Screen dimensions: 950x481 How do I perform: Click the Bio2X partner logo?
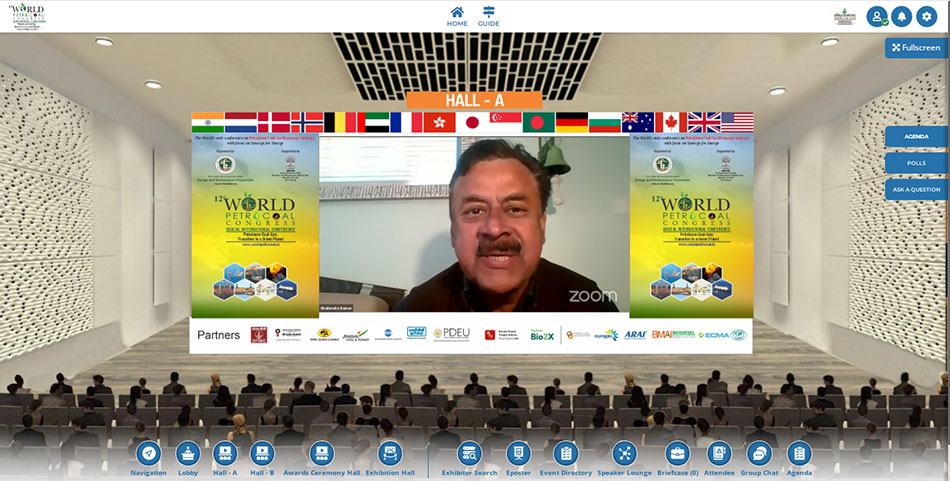(542, 334)
